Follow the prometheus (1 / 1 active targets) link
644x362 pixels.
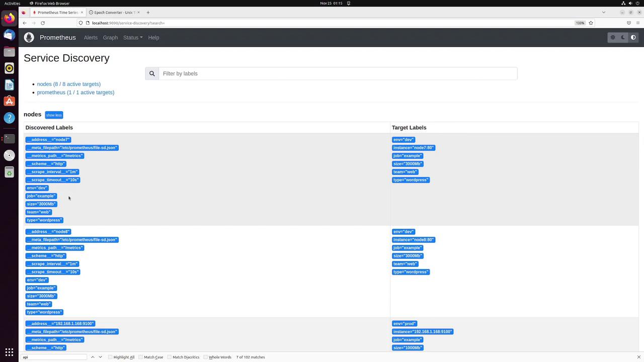[75, 93]
